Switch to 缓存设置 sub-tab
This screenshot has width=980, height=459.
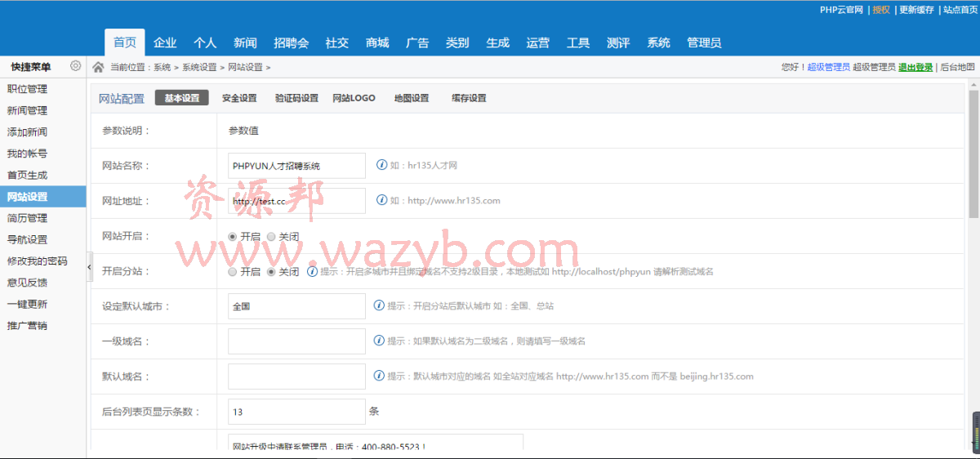[x=469, y=98]
